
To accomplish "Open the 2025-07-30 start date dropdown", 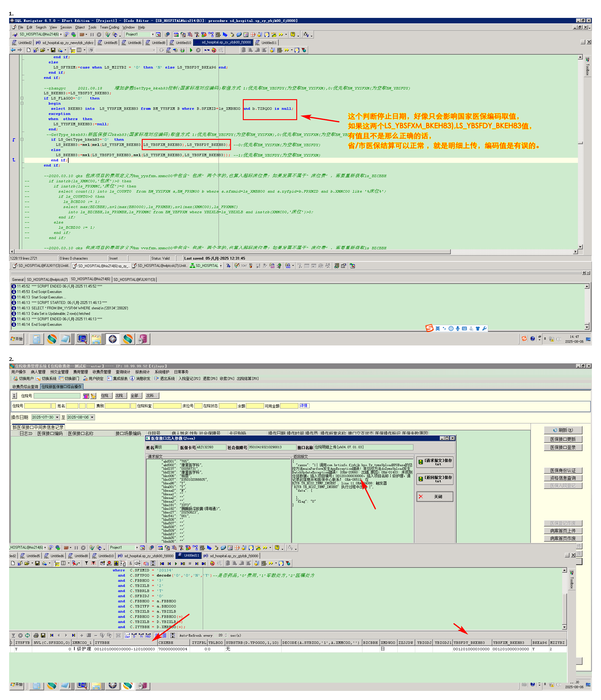I will 57,417.
